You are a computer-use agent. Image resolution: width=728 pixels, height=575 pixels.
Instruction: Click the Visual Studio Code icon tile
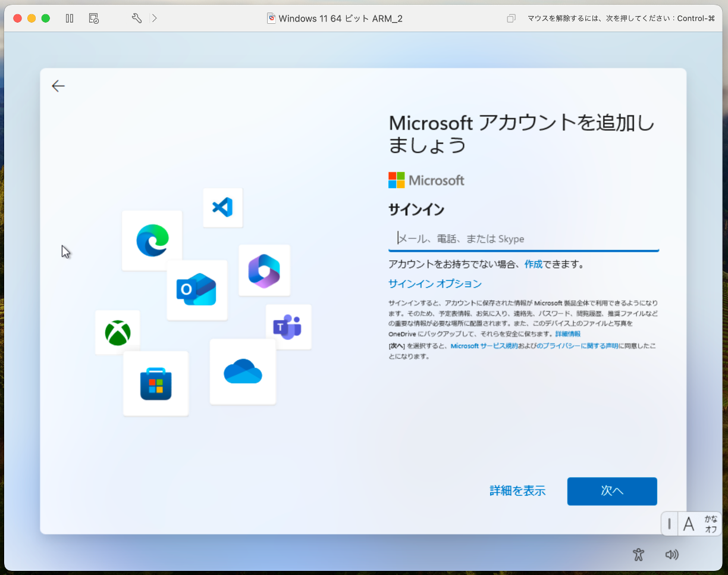222,208
